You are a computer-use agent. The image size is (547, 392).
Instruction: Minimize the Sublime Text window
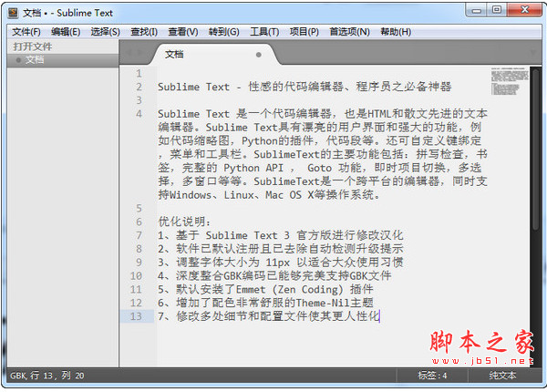click(x=477, y=10)
